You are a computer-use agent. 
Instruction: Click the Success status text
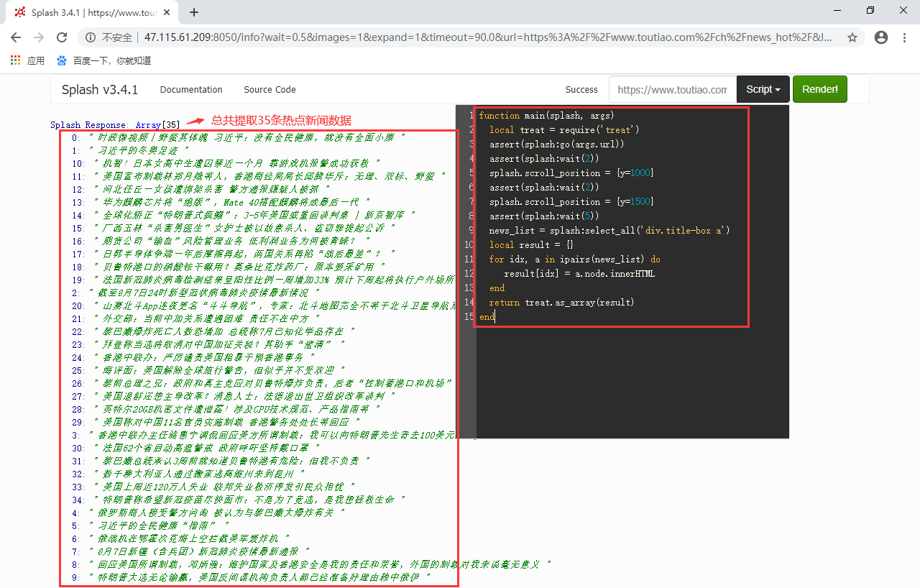click(x=581, y=90)
